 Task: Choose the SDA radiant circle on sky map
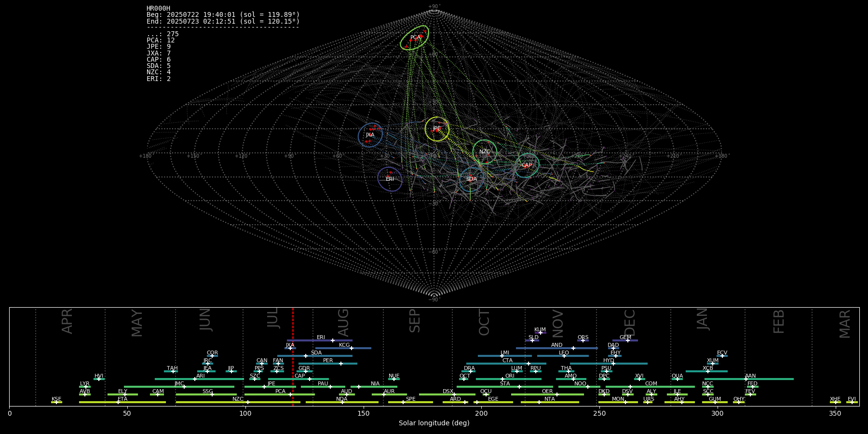[x=471, y=179]
